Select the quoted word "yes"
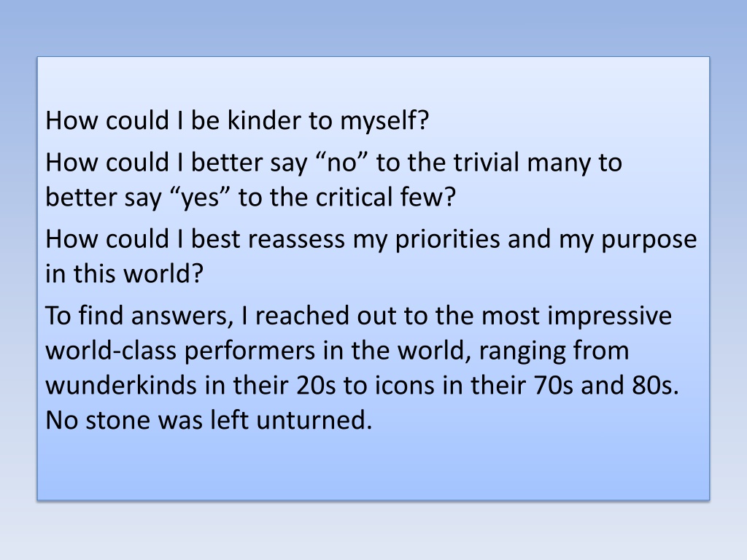This screenshot has width=747, height=560. [200, 198]
